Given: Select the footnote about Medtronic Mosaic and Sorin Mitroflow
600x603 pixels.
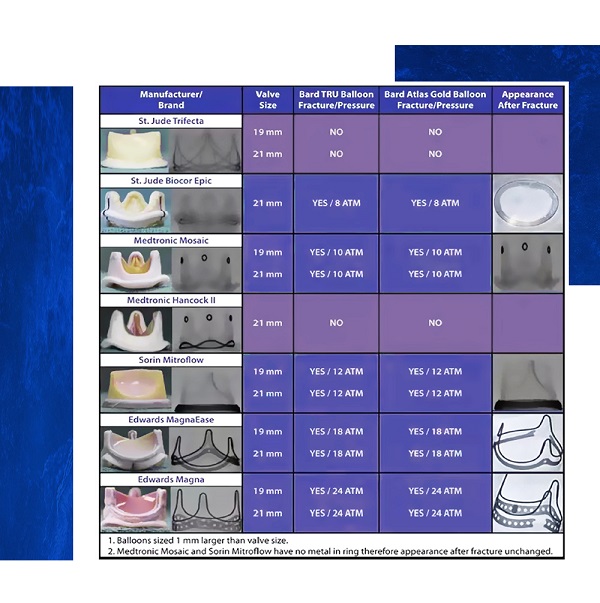Looking at the screenshot, I should tap(330, 551).
